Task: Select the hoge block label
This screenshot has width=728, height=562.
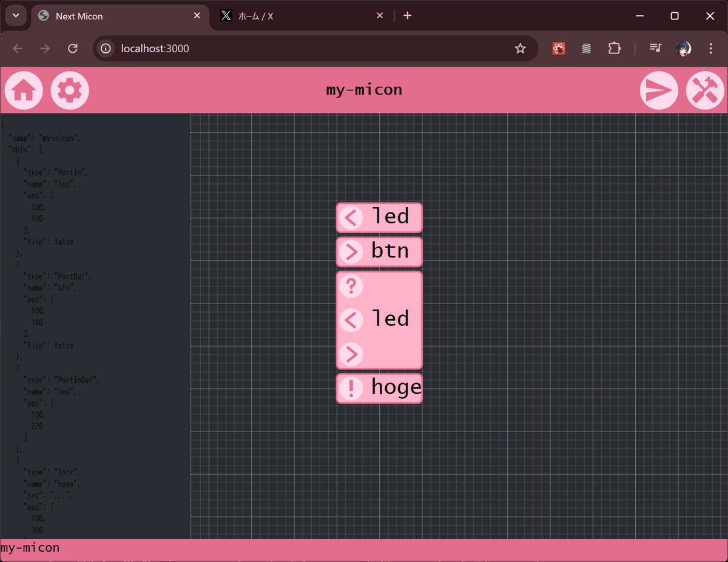Action: point(396,388)
